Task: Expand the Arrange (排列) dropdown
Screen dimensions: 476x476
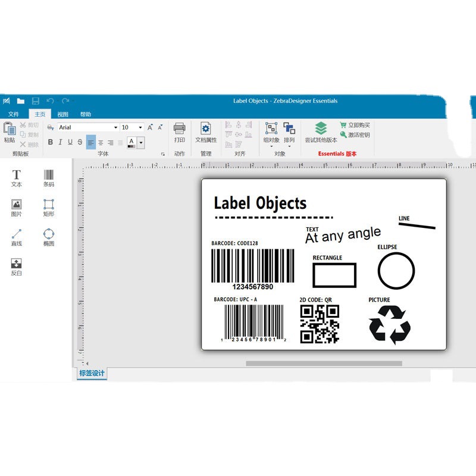Action: 289,146
